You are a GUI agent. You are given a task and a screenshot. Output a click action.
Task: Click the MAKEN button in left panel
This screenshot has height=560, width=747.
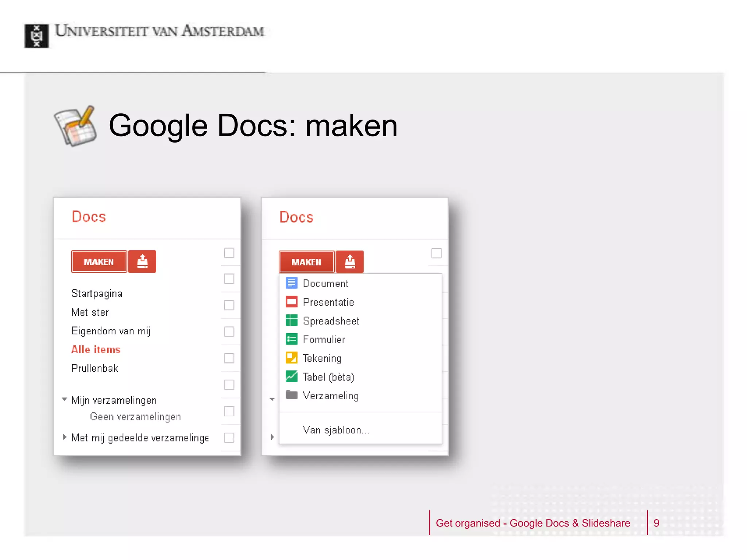pyautogui.click(x=99, y=261)
